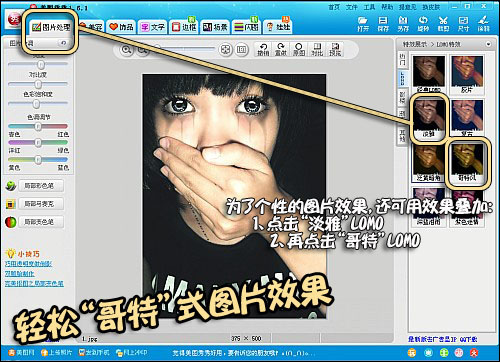Click the 局部彩色笔 button
500x362 pixels.
41,186
